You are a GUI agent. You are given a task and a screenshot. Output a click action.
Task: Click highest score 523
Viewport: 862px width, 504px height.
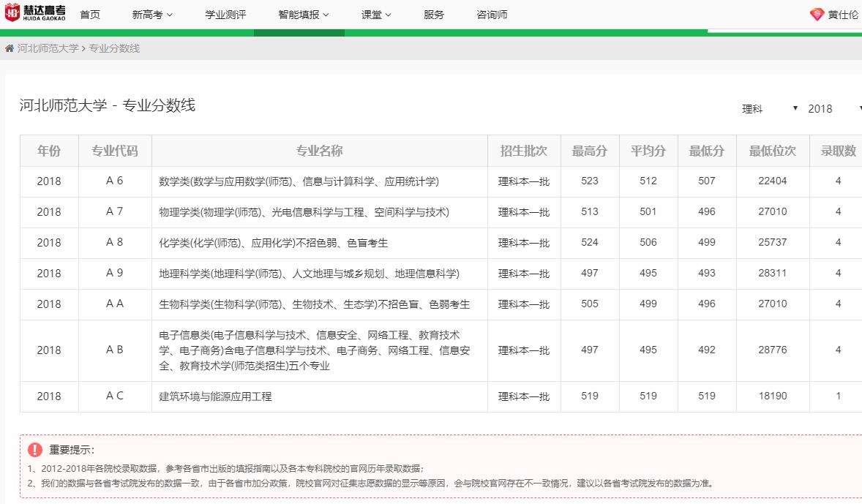tap(589, 181)
